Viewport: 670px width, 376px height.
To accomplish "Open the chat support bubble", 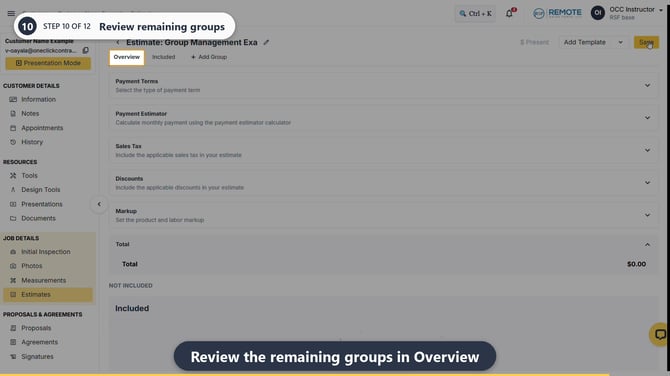I will pos(659,334).
